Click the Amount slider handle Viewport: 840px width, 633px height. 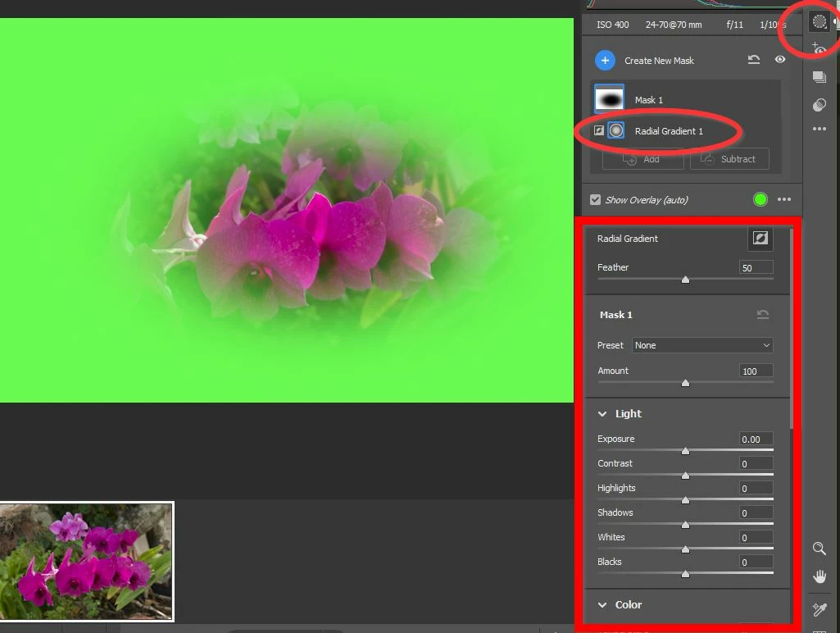coord(685,383)
